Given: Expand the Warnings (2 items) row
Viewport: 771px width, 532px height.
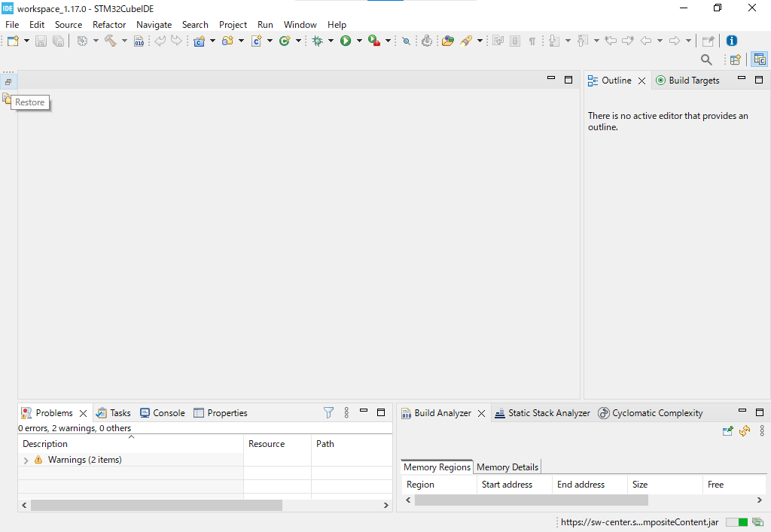Looking at the screenshot, I should (26, 461).
